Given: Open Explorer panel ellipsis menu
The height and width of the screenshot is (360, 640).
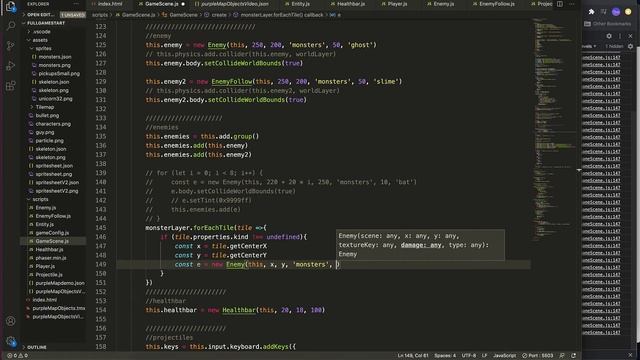Looking at the screenshot, I should 76,4.
